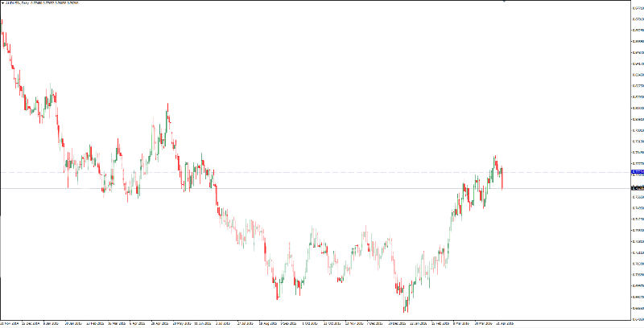Click the chart shift triangle marker on the top edge
Screen dimensions: 644x328
click(x=504, y=2)
